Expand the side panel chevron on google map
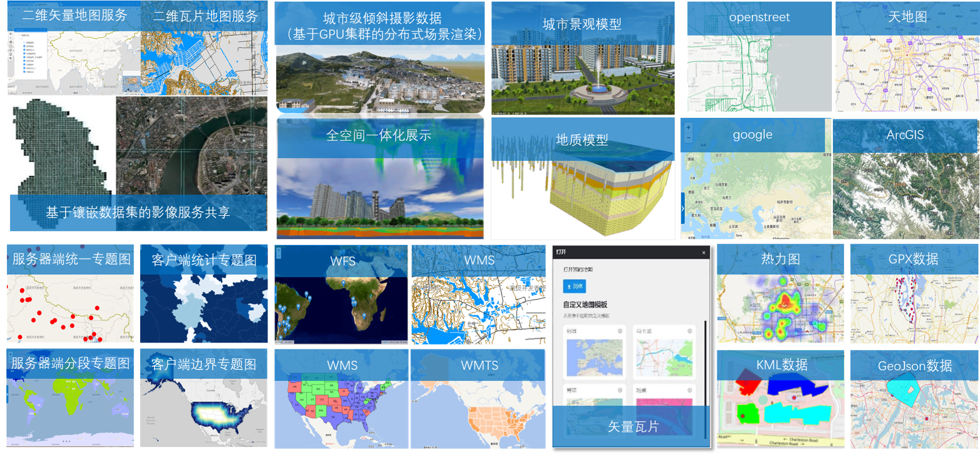 pyautogui.click(x=683, y=208)
